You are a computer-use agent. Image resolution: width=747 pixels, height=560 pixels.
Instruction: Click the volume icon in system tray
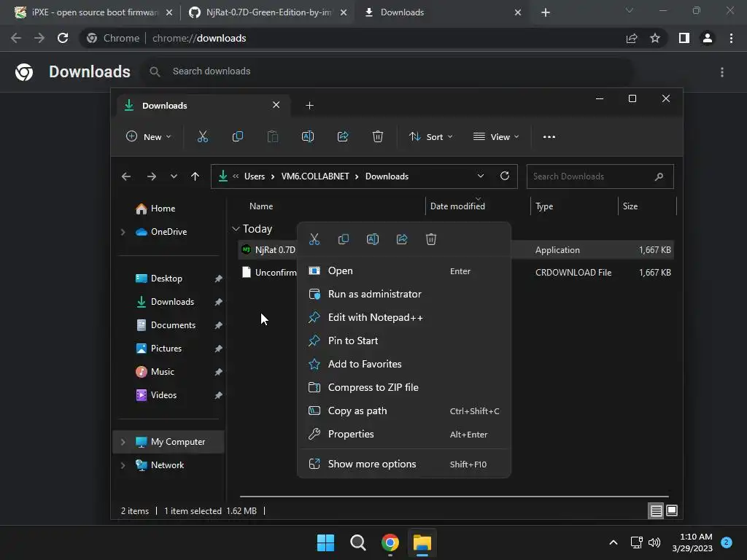pyautogui.click(x=654, y=542)
